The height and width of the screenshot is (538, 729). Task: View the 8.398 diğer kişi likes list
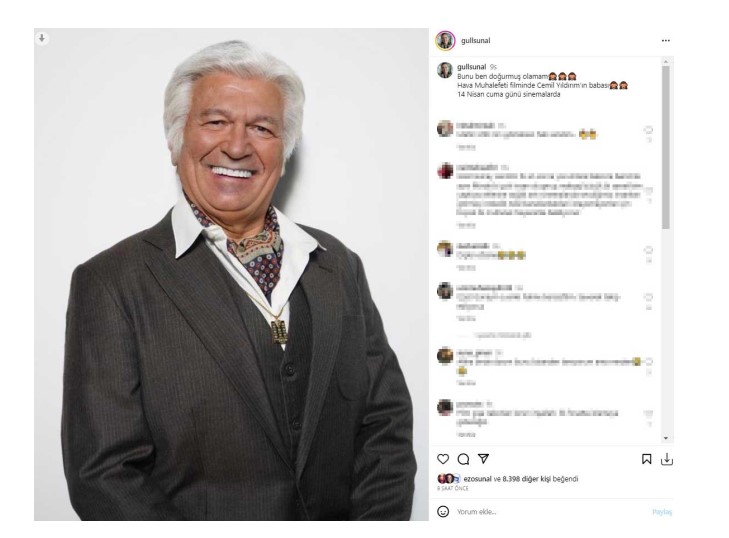point(529,478)
